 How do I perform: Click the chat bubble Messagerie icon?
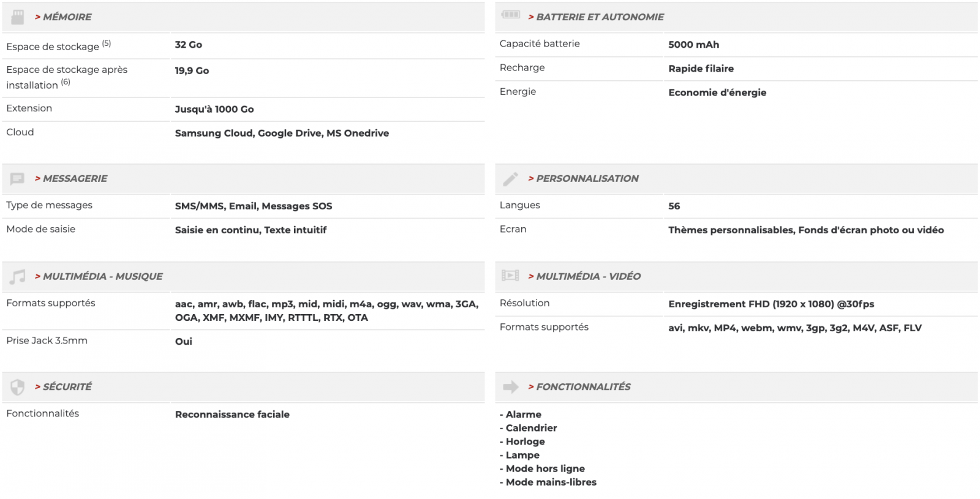pos(17,179)
